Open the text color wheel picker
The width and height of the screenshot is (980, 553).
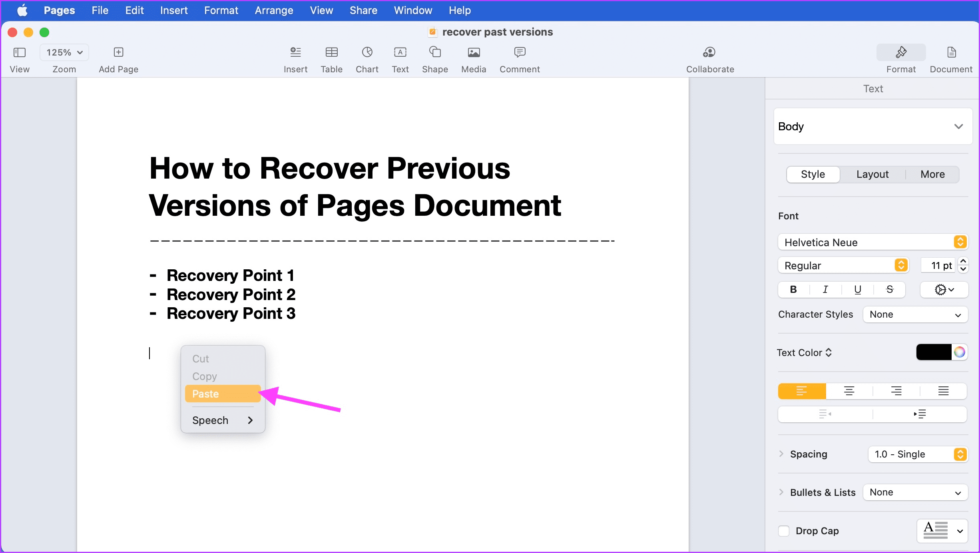pos(959,352)
